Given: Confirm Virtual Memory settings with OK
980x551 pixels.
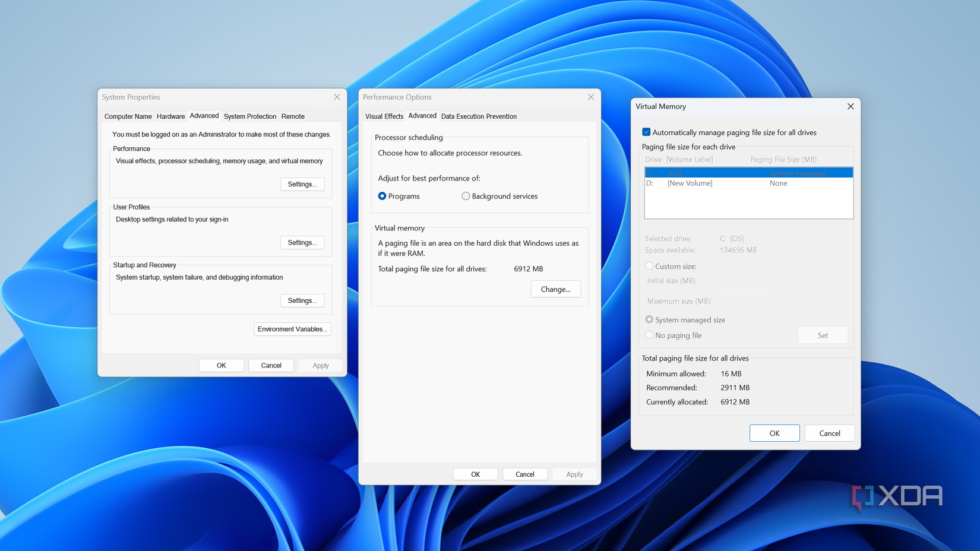Looking at the screenshot, I should (x=774, y=433).
